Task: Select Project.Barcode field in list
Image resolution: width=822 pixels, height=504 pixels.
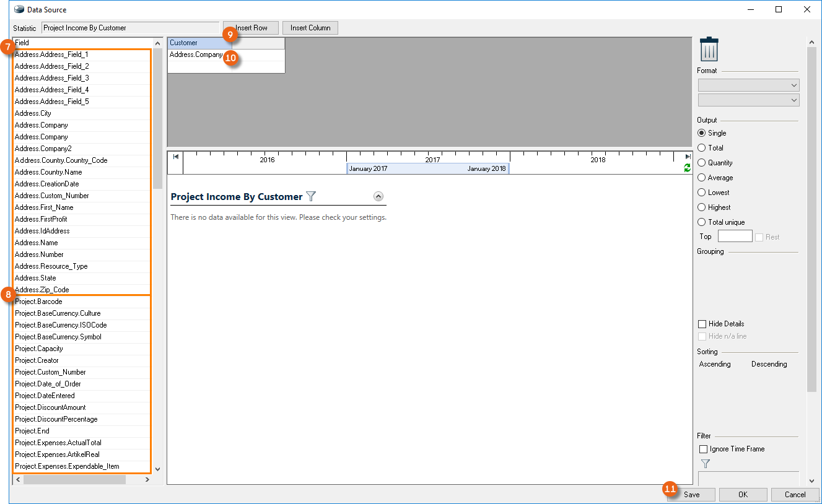Action: [x=38, y=302]
